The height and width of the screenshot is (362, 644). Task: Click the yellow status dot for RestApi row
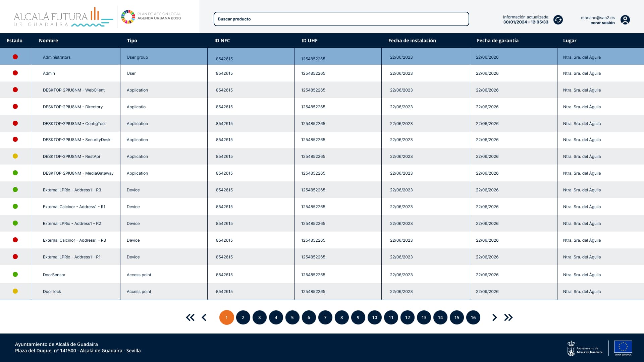(15, 156)
